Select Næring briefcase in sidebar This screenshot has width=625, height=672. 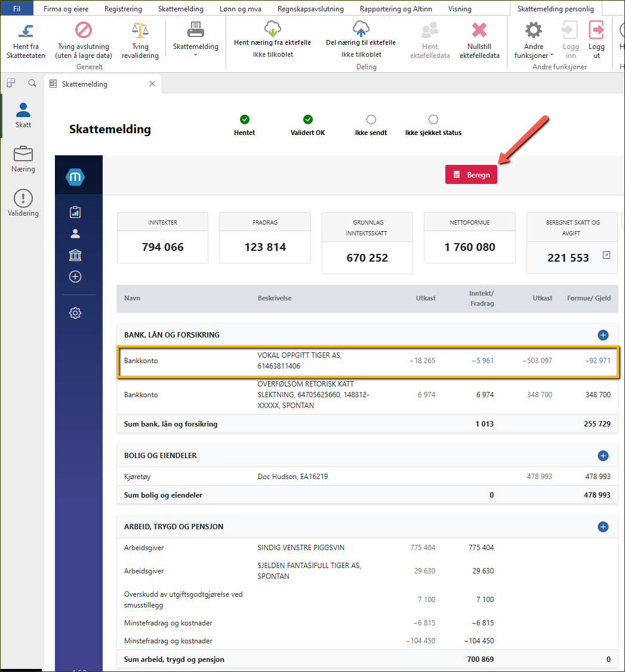click(x=23, y=159)
